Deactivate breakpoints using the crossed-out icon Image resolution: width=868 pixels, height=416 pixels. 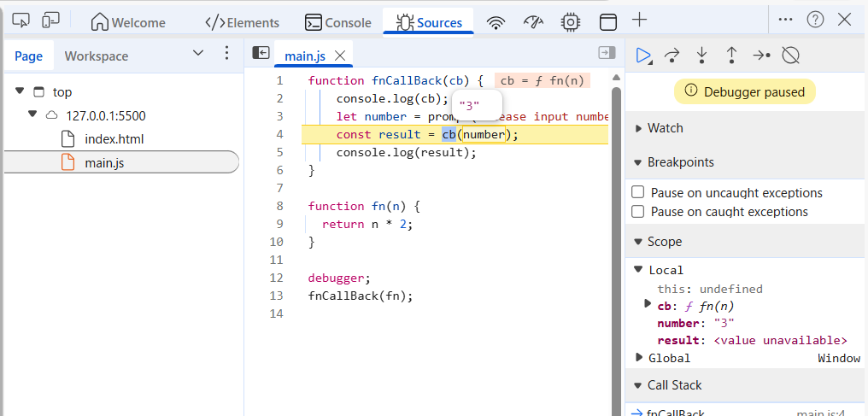(790, 56)
